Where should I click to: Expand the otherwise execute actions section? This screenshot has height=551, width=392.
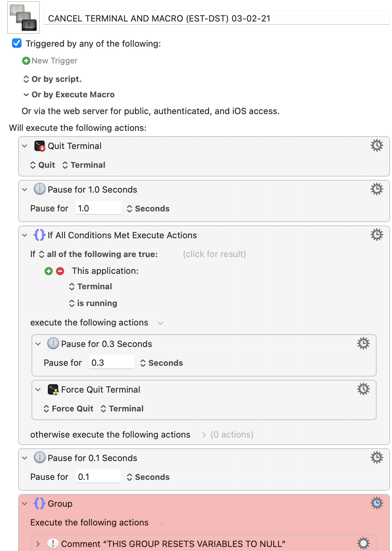[x=204, y=435]
